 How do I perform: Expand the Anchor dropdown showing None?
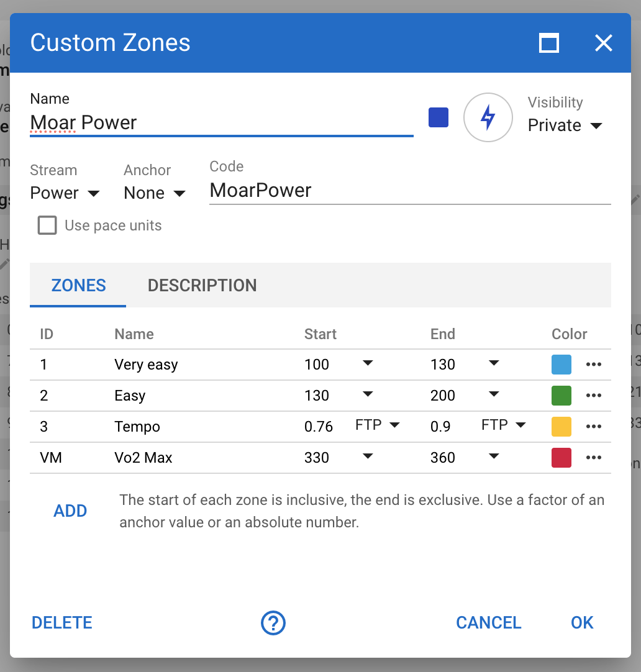click(x=153, y=193)
